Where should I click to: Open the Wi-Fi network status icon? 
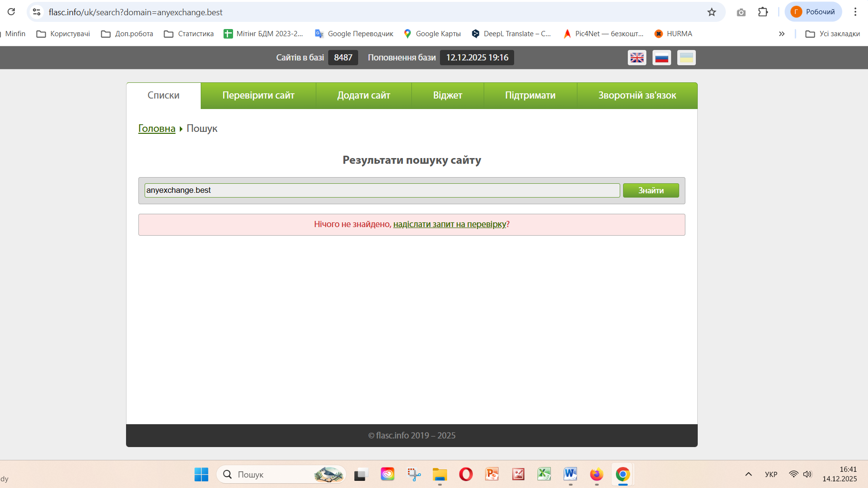tap(793, 474)
